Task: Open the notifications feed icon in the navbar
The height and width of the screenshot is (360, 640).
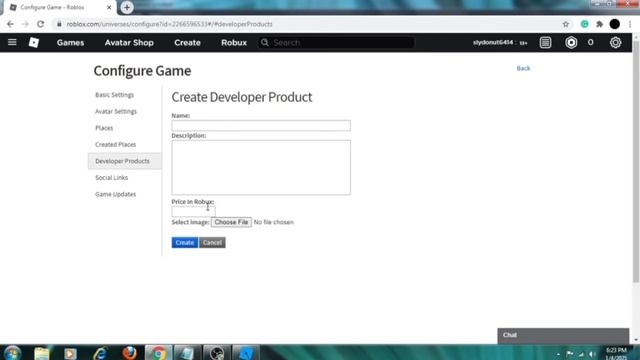Action: coord(545,42)
